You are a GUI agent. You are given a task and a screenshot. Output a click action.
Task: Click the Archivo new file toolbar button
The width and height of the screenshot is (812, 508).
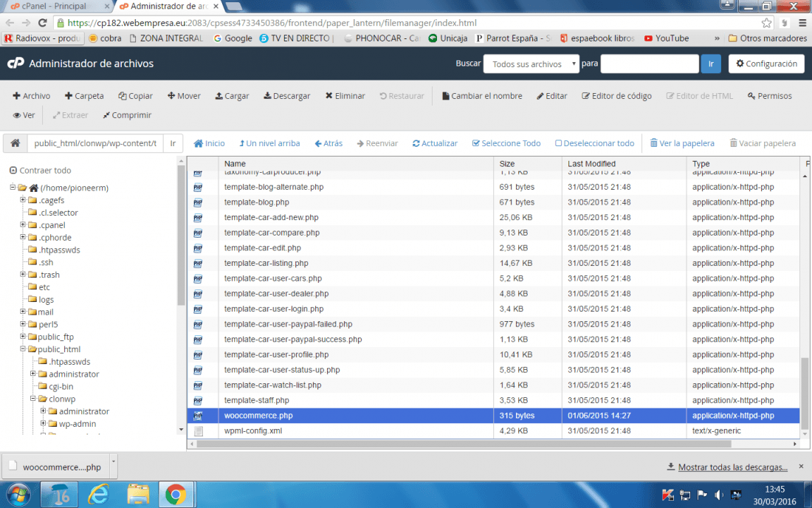32,96
